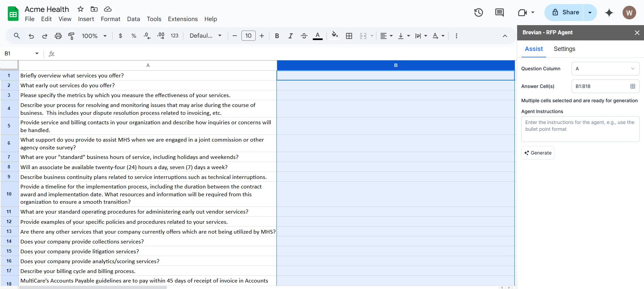Open the account avatar W
Screen dimensions: 644x289
pyautogui.click(x=629, y=13)
